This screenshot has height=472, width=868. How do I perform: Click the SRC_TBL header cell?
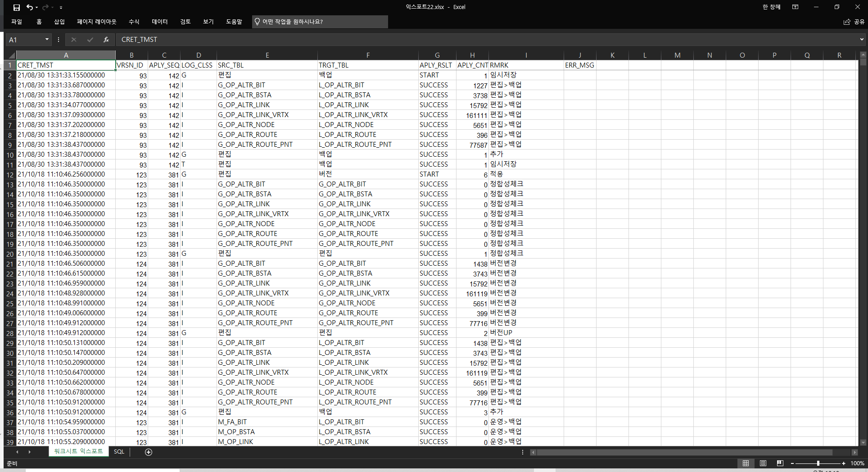(x=267, y=65)
